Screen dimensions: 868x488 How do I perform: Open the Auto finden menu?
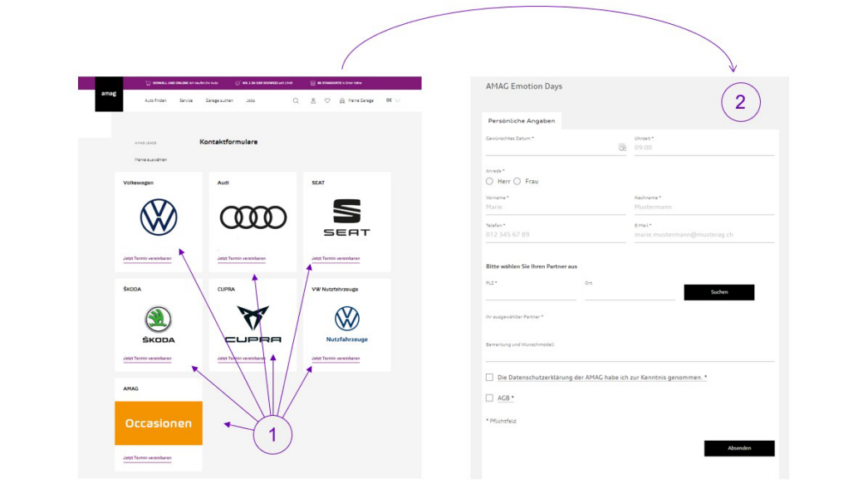point(155,100)
